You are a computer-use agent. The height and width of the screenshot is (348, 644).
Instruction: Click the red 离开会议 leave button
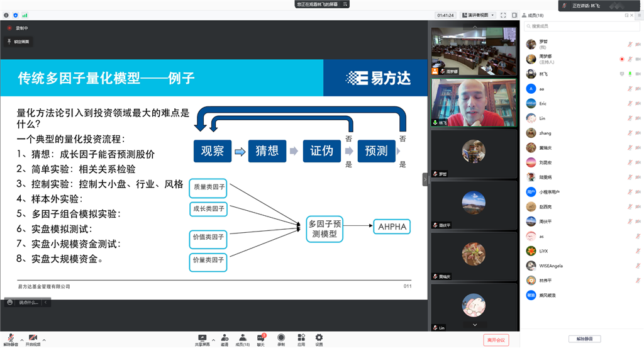pos(496,340)
